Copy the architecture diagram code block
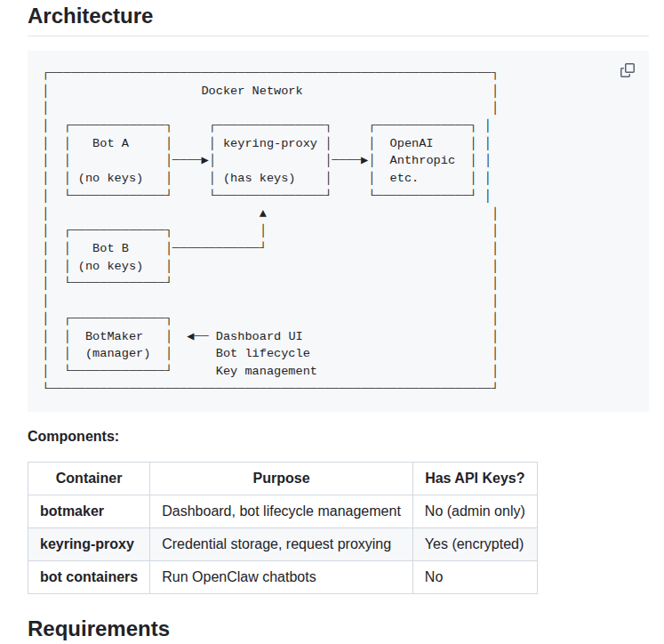 628,70
